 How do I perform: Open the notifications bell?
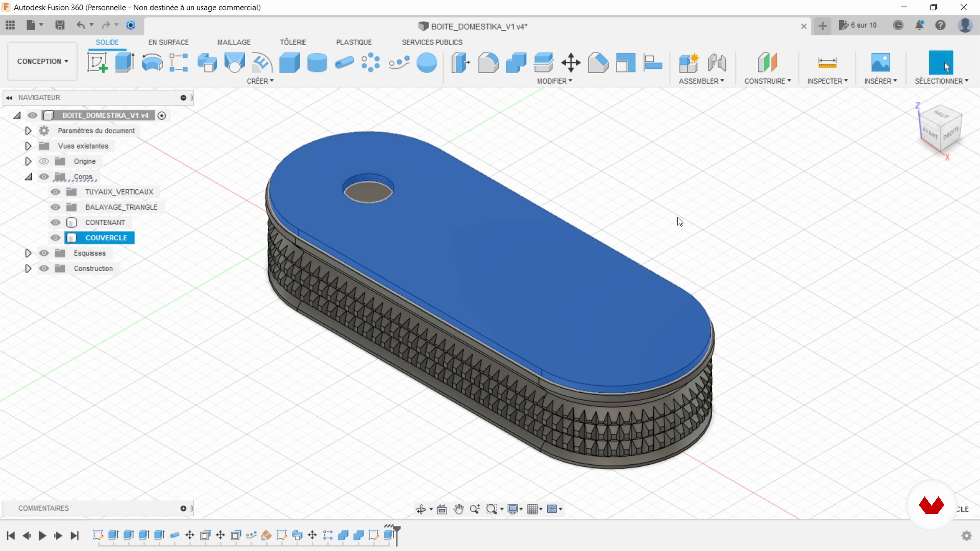point(920,25)
